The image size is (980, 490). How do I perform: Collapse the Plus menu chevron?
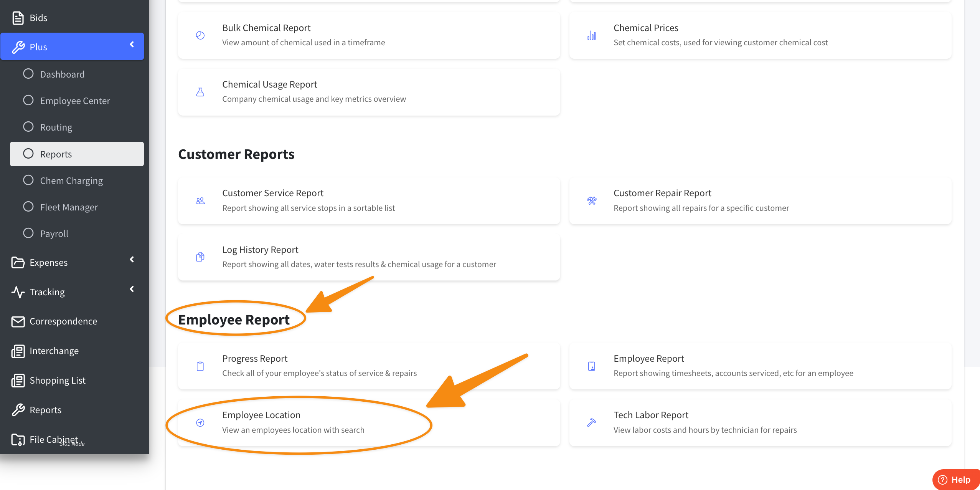click(132, 45)
